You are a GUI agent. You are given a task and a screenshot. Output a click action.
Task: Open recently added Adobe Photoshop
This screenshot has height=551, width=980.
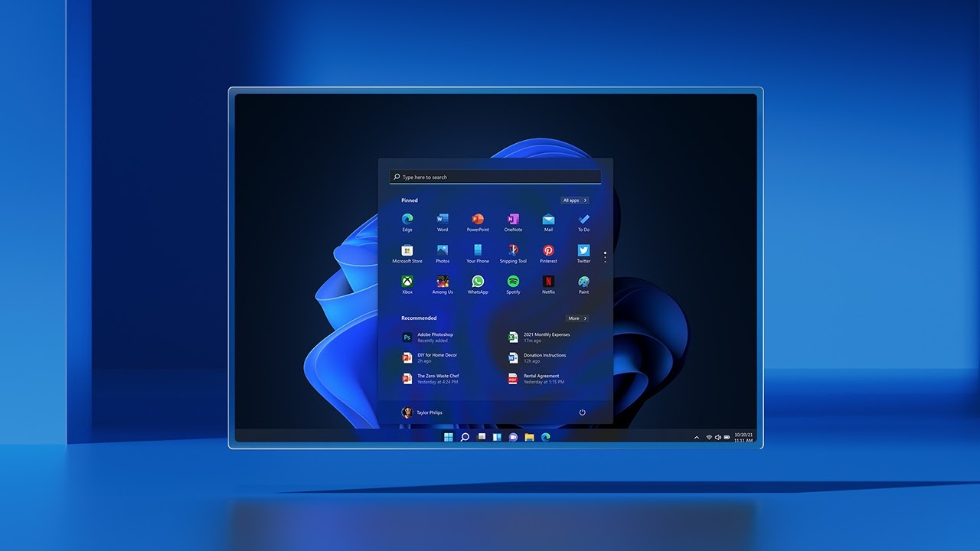pos(434,337)
